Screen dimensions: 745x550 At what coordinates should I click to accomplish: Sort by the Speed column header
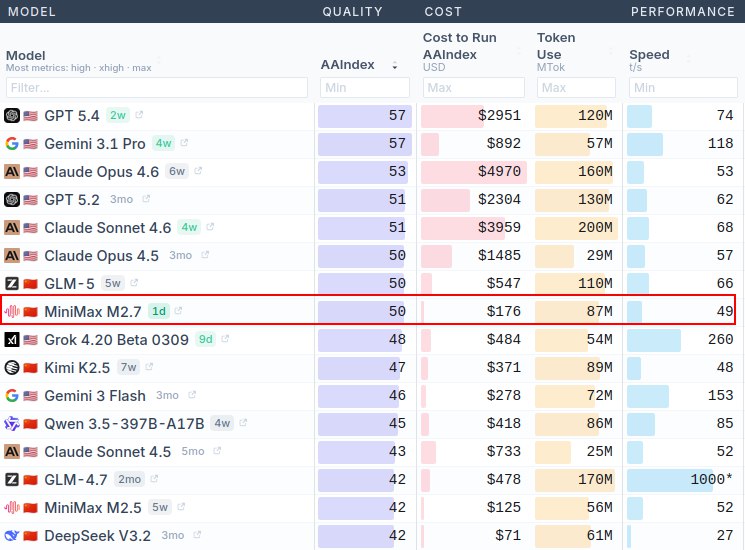click(649, 55)
